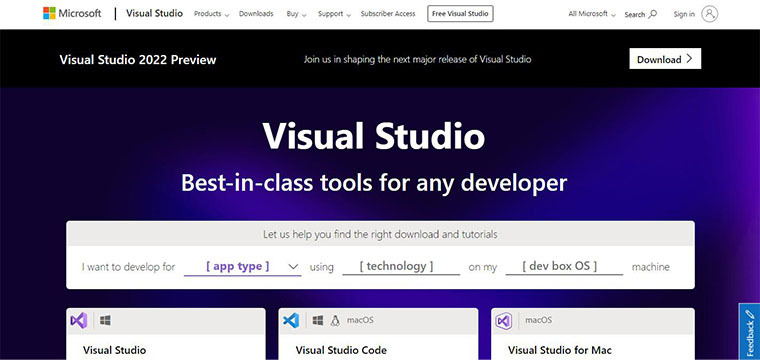Open the Downloads menu item
Image resolution: width=760 pixels, height=360 pixels.
pos(256,14)
